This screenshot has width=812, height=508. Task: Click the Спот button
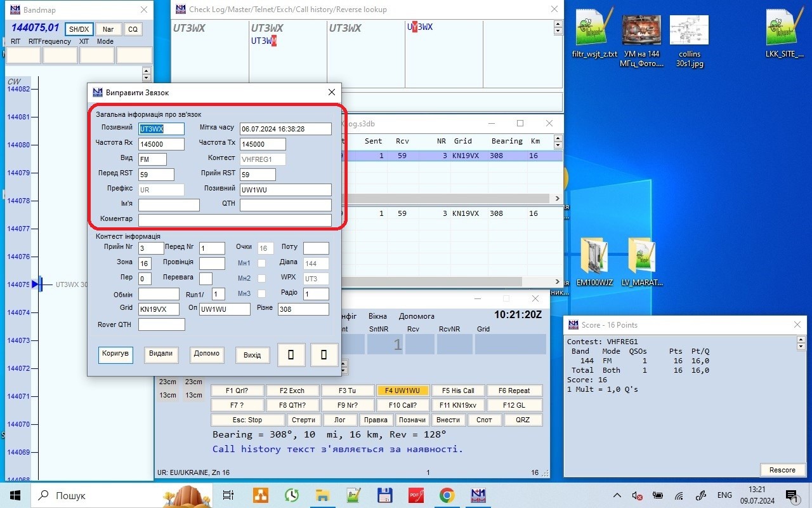484,420
